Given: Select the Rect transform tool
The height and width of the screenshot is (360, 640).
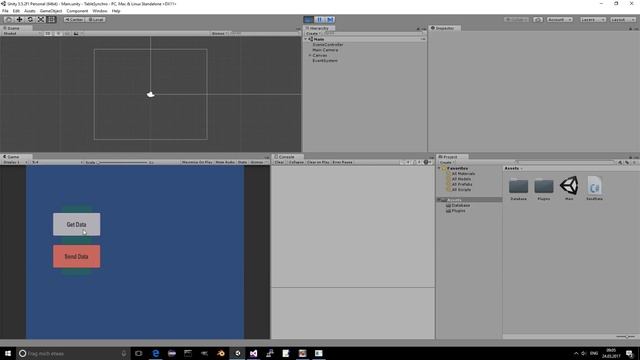Looking at the screenshot, I should [x=51, y=20].
